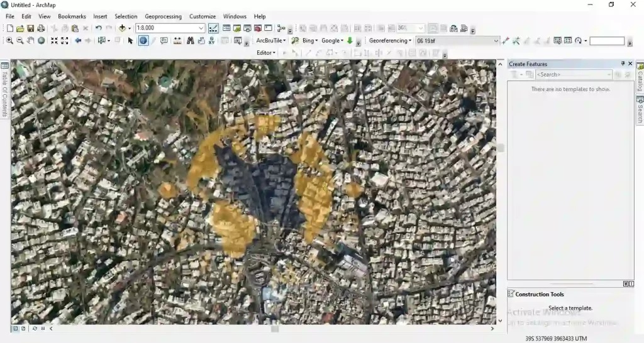Print the current map
644x343 pixels.
coord(41,28)
